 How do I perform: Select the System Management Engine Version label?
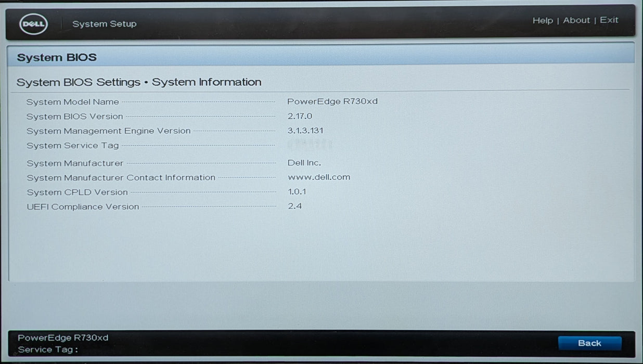(109, 131)
